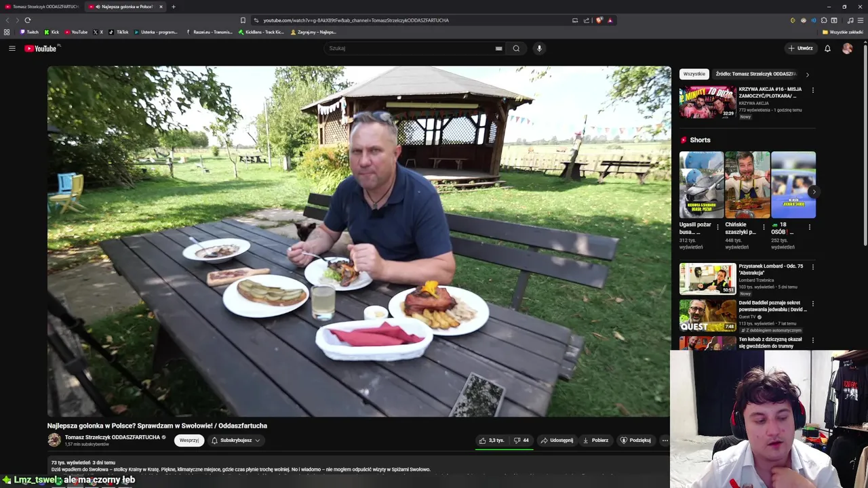The image size is (868, 488).
Task: Open options for KRZYWA AKCJA #16 video
Action: coord(812,89)
